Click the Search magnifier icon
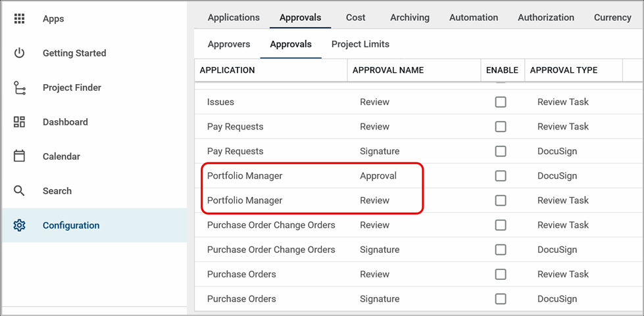This screenshot has width=644, height=316. click(x=19, y=191)
